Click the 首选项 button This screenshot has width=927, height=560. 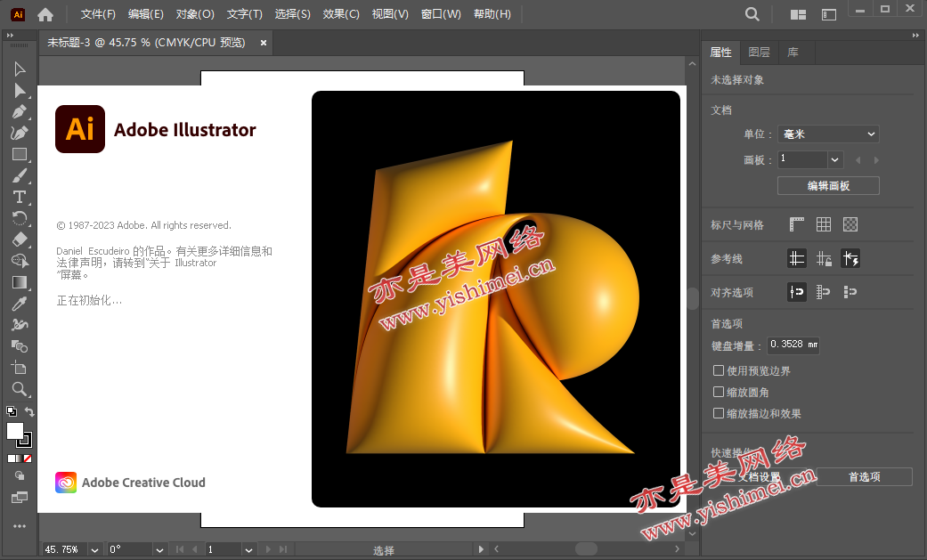tap(865, 476)
